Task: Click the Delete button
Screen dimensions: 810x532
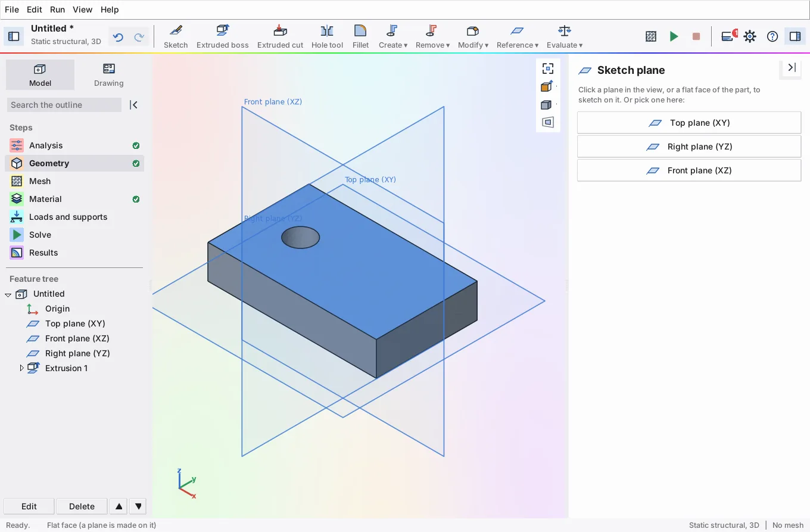Action: click(82, 506)
